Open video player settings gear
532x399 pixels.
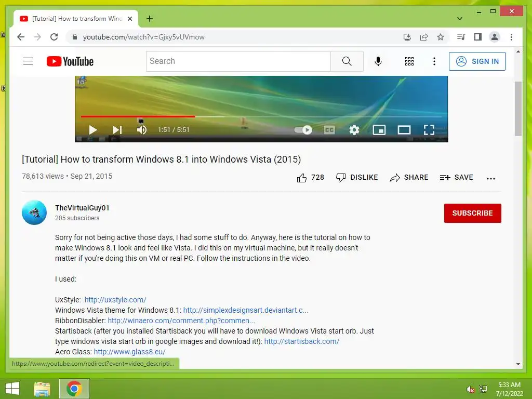(354, 129)
